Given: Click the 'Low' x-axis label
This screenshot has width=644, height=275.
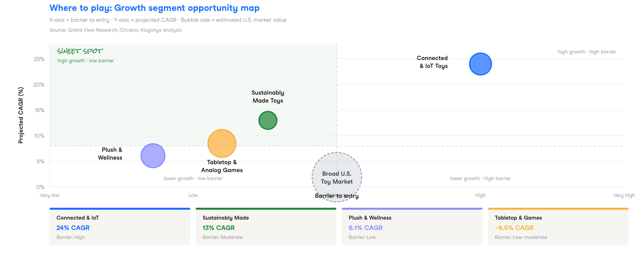Looking at the screenshot, I should (193, 195).
